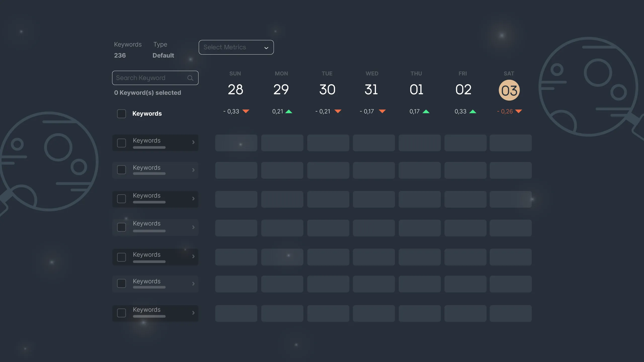Check the fourth keyword row's checkbox

coord(122,227)
